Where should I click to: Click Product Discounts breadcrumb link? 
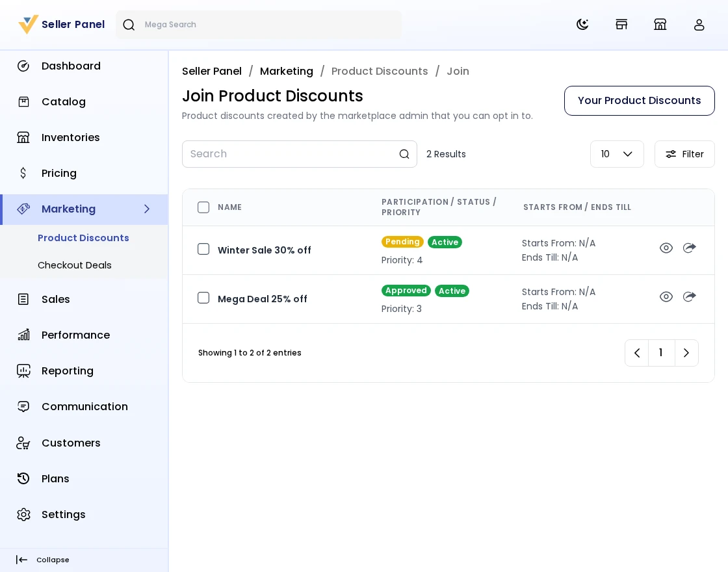(380, 71)
